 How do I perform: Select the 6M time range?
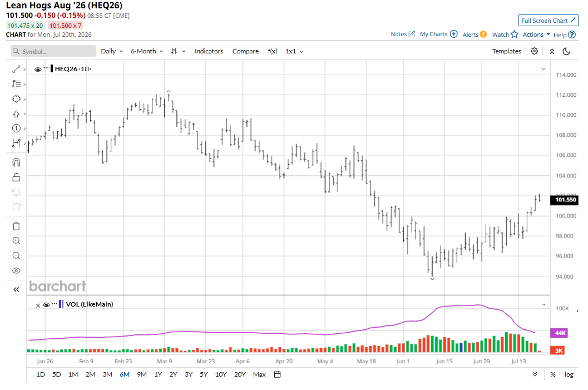125,374
